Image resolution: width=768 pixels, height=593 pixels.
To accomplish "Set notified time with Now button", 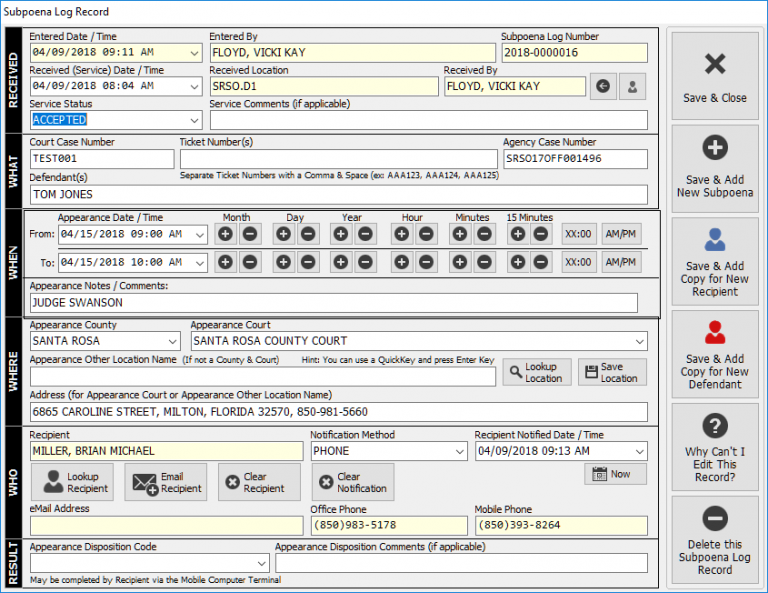I will [x=614, y=474].
